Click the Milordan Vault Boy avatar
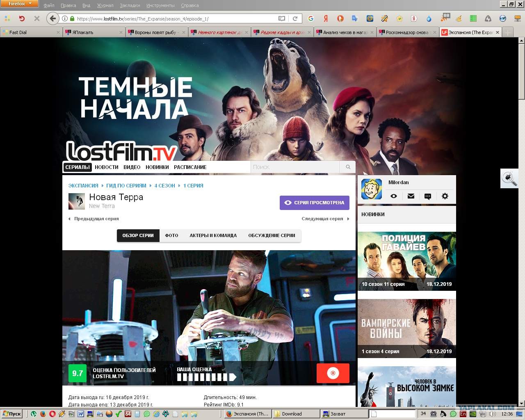 pos(372,189)
